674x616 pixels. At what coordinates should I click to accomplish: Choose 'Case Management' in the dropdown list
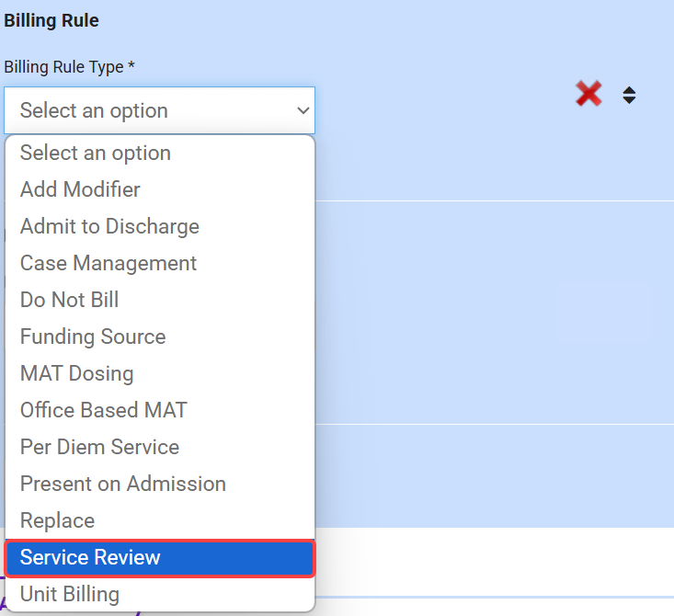point(109,263)
